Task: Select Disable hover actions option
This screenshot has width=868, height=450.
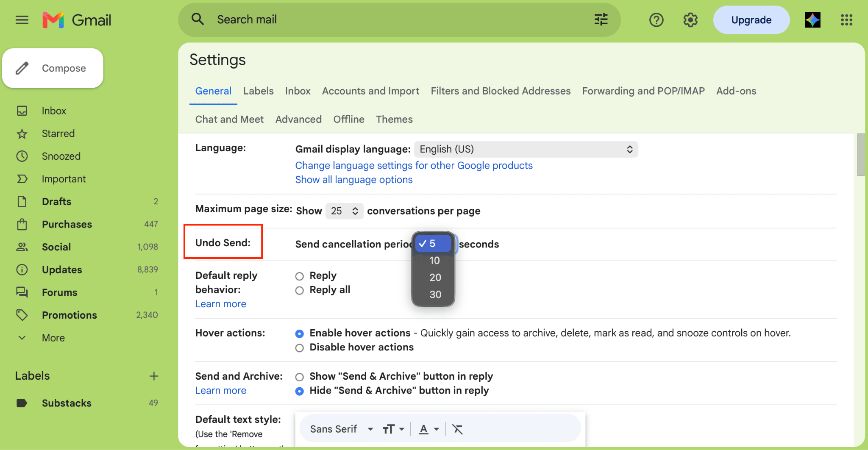Action: (300, 348)
